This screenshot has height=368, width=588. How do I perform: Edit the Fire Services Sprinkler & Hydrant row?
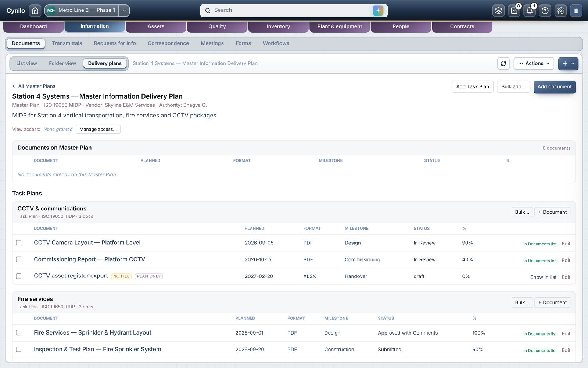click(x=566, y=334)
